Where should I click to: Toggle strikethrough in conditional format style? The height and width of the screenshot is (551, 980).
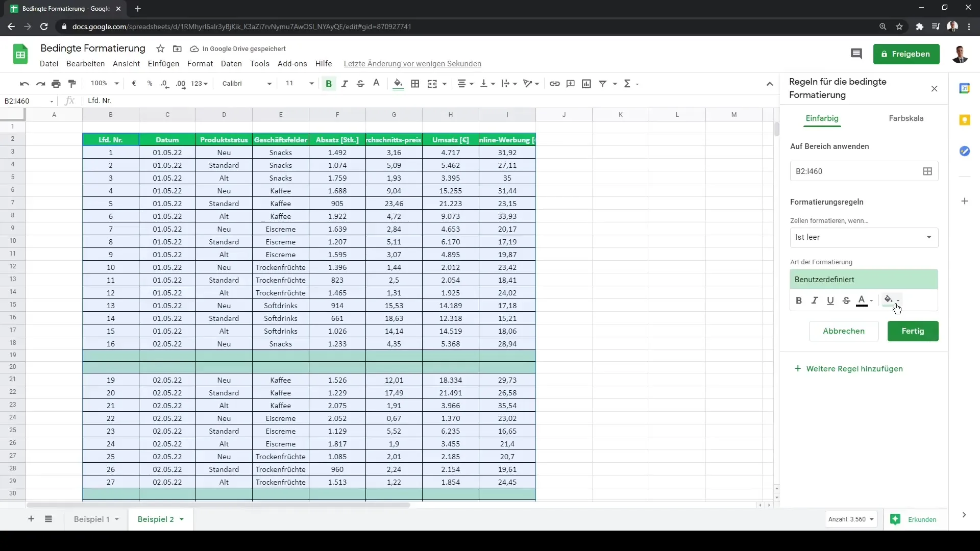(x=846, y=300)
